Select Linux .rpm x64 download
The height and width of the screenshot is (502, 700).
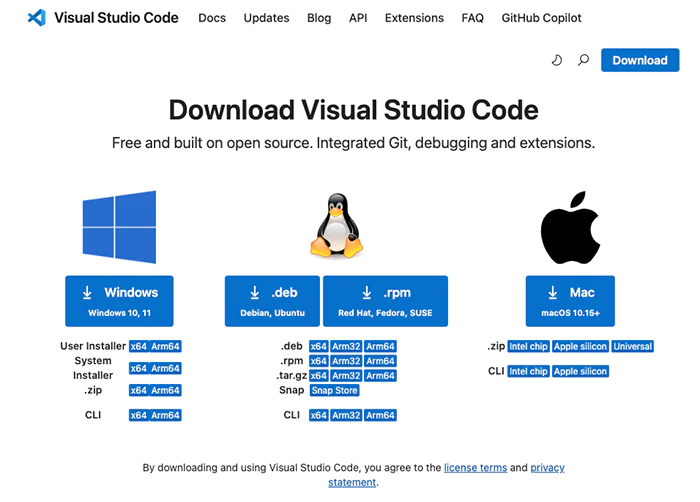point(319,361)
